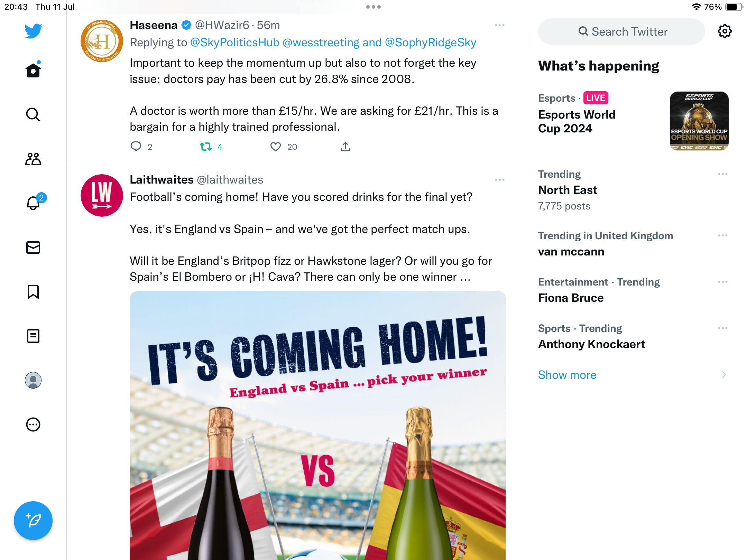
Task: Reply to Haseena's tweet via comment icon
Action: click(136, 147)
